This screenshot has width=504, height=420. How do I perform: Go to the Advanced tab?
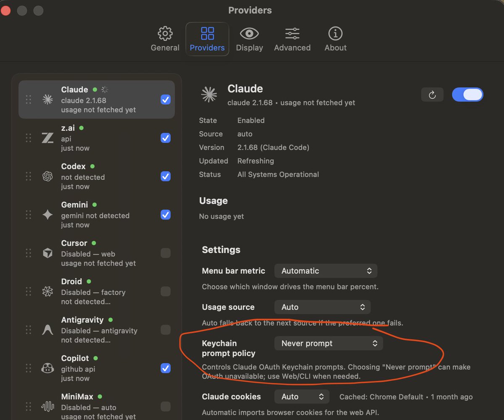(x=292, y=39)
